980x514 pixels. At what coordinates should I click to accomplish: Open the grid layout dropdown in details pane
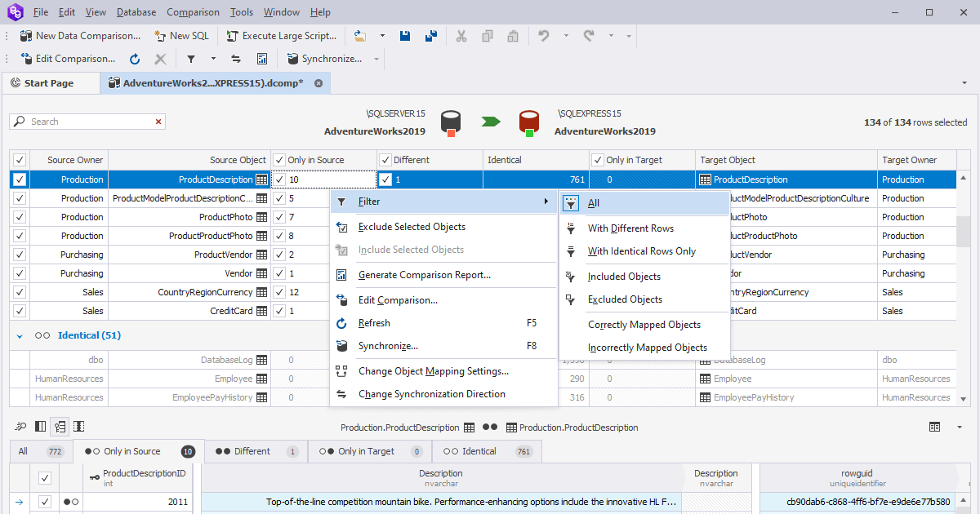coord(959,427)
